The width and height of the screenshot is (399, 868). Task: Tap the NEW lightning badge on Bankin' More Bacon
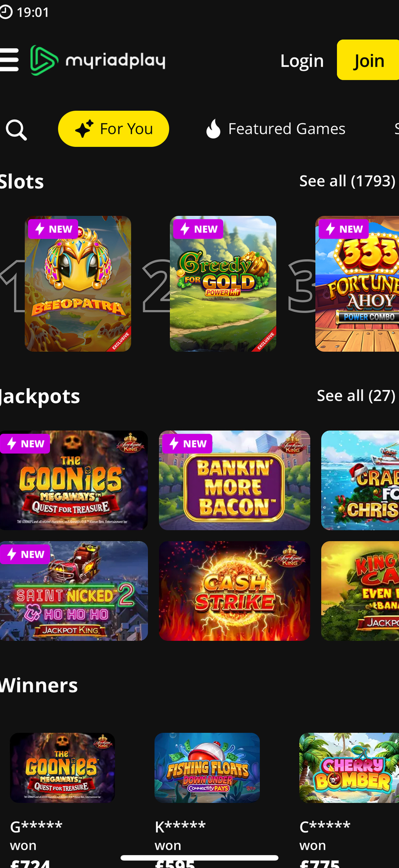(188, 443)
